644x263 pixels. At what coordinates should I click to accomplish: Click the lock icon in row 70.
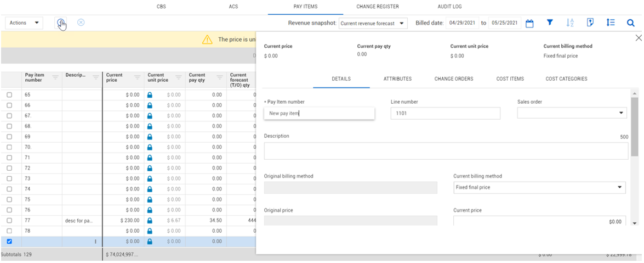coord(150,147)
